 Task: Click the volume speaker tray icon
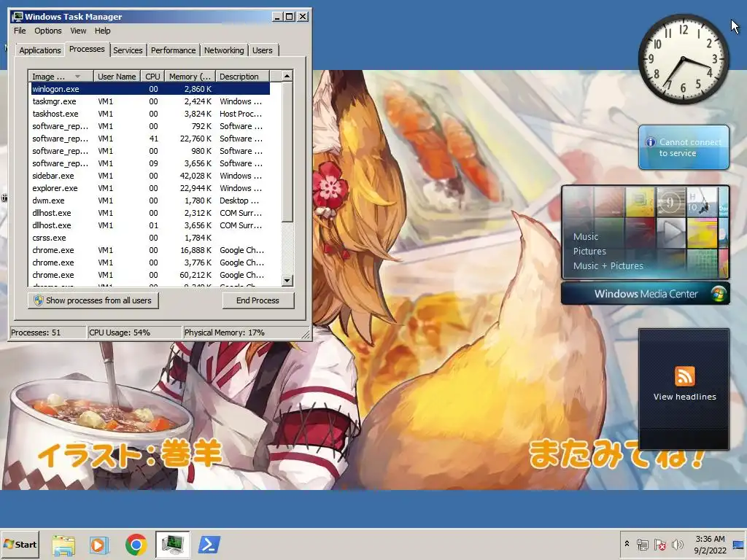coord(677,544)
